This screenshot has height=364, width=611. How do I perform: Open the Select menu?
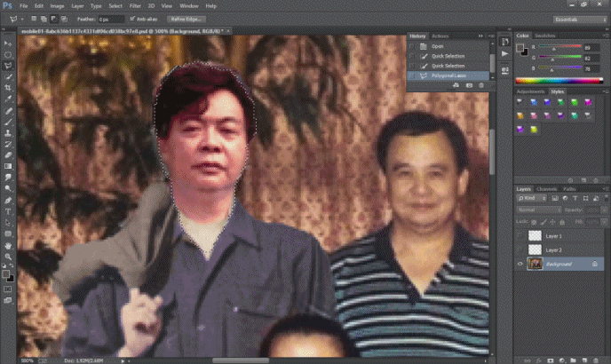[x=115, y=6]
